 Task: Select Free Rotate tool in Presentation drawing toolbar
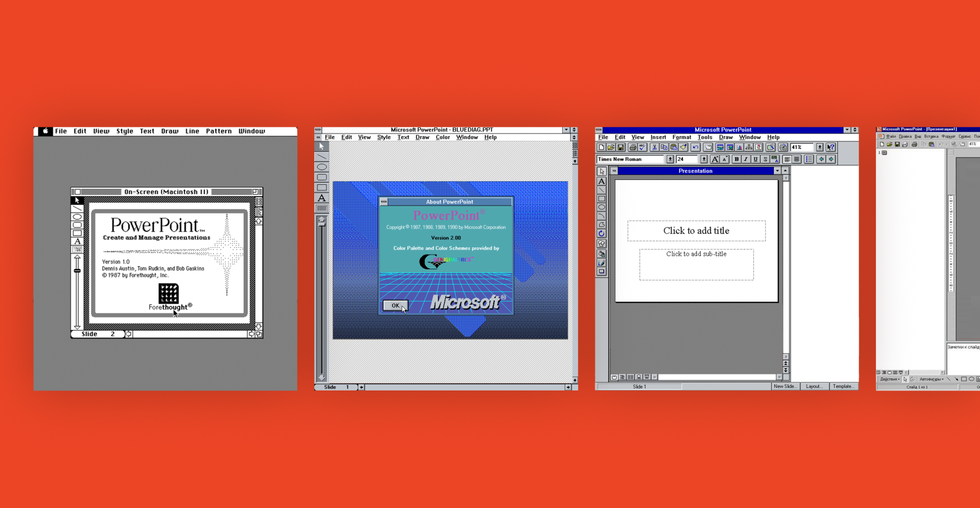click(x=601, y=234)
